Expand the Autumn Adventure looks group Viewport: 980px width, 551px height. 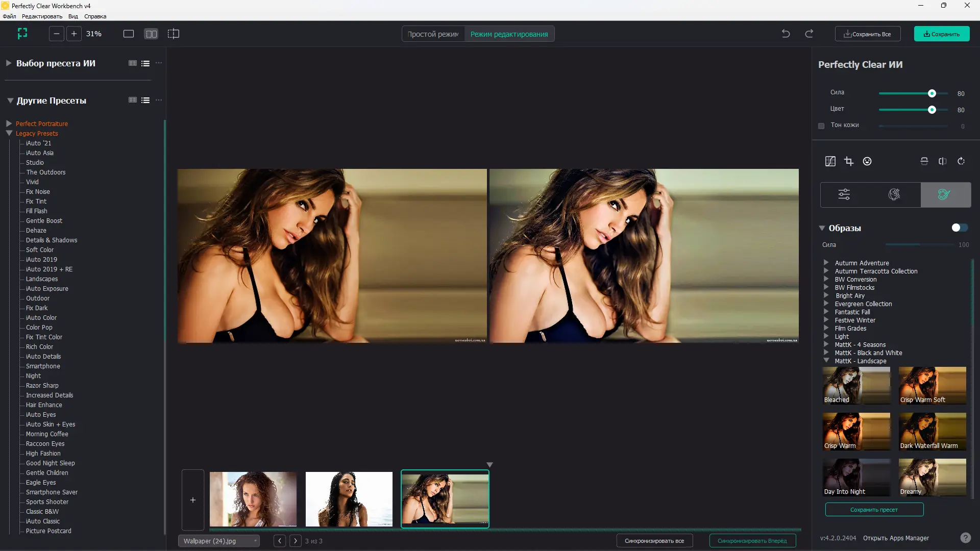826,263
